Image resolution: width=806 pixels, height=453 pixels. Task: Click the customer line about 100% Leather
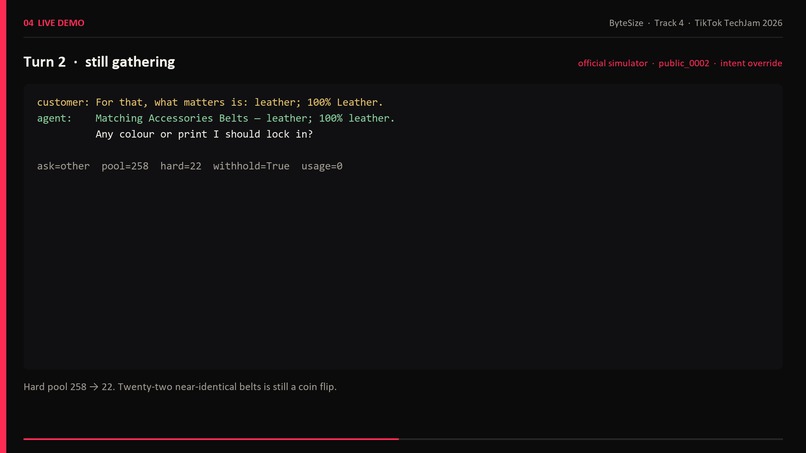tap(210, 102)
